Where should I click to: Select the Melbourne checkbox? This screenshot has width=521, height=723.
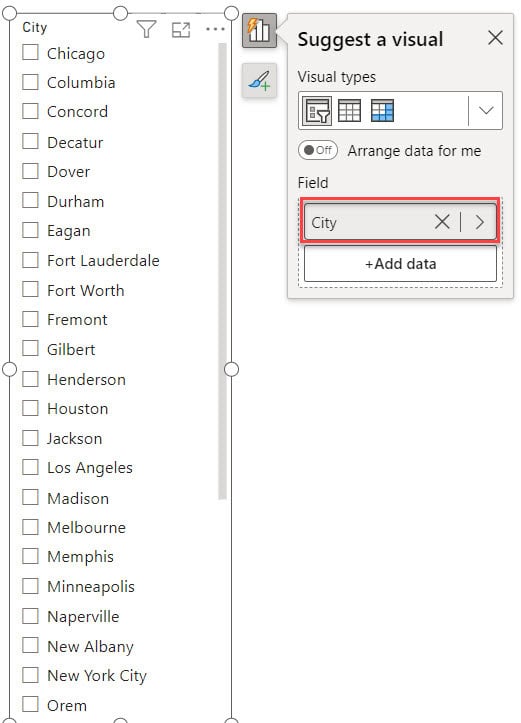click(x=30, y=527)
